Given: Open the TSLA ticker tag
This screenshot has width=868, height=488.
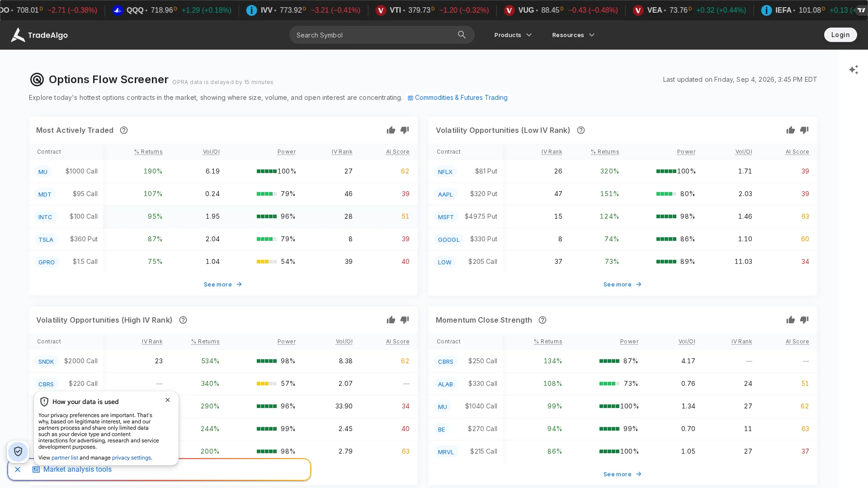Looking at the screenshot, I should 46,239.
